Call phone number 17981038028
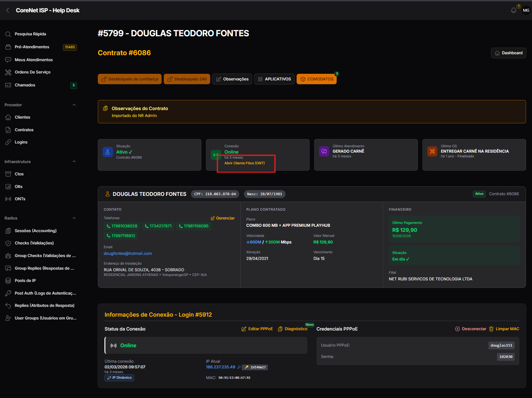The width and height of the screenshot is (532, 398). tap(122, 226)
